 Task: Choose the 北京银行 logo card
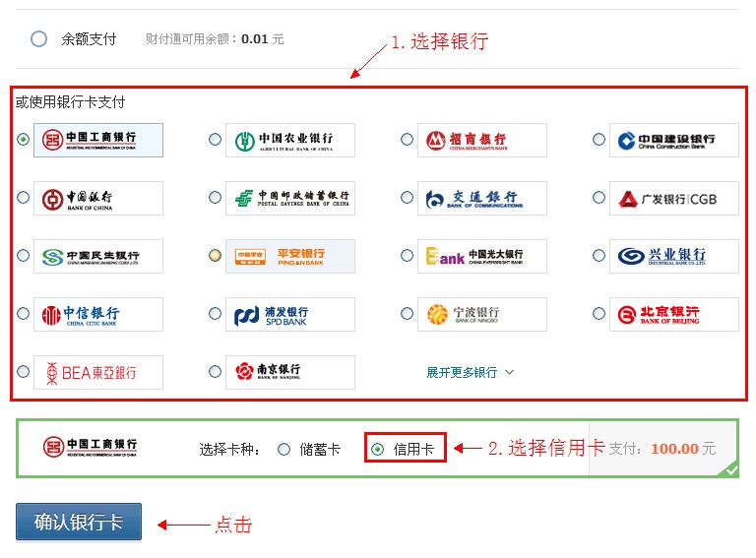coord(674,314)
